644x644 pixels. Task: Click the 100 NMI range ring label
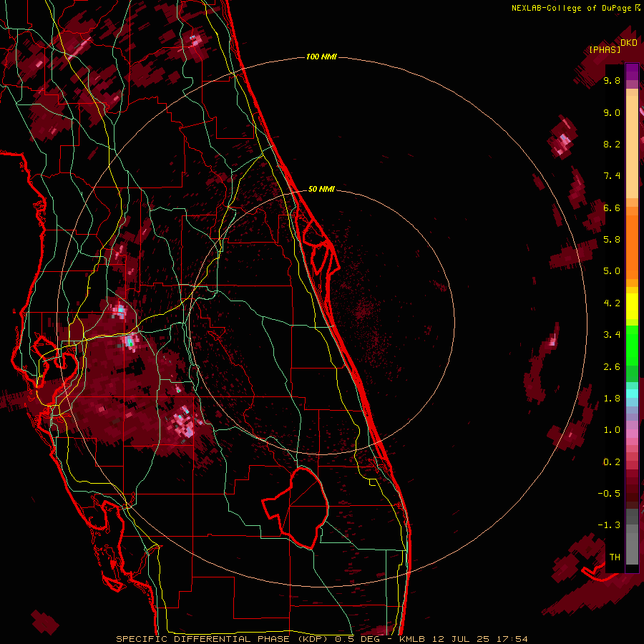point(321,57)
